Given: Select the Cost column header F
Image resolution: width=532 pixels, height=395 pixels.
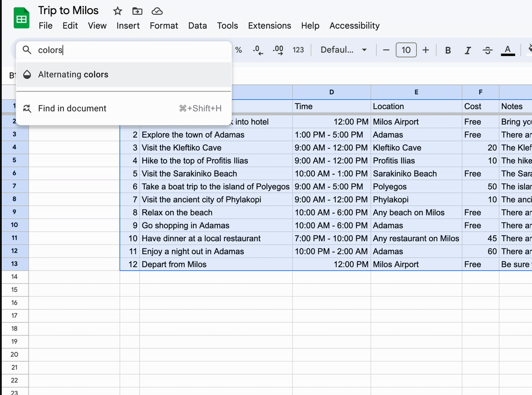Looking at the screenshot, I should pyautogui.click(x=480, y=92).
